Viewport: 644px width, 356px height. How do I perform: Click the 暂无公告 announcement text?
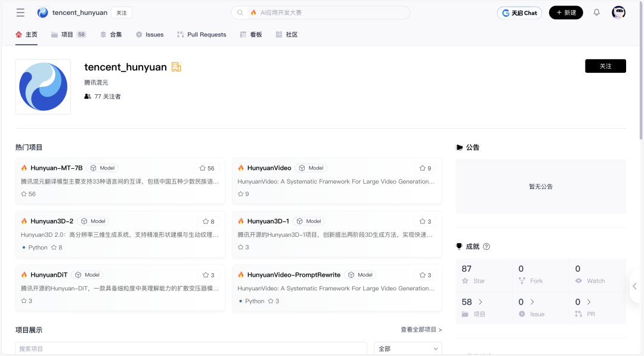pos(540,187)
